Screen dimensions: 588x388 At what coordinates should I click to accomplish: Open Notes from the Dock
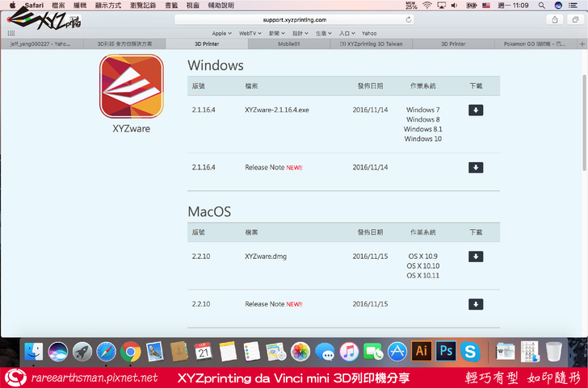(228, 352)
